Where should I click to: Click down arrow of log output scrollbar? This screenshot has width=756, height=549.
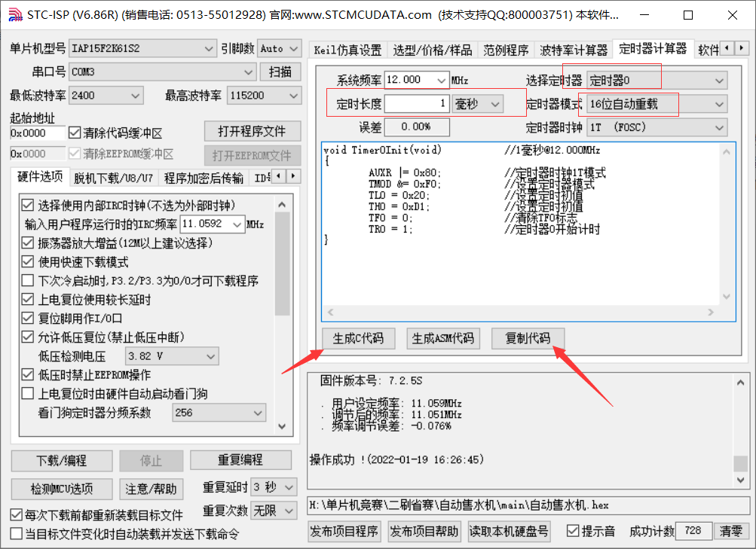[x=741, y=480]
